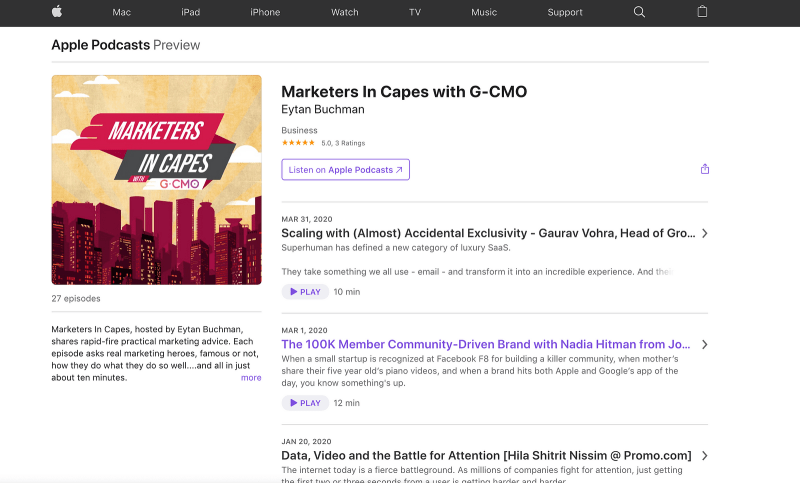Open the iPhone menu item
Screen dimensions: 800x483
coord(265,12)
